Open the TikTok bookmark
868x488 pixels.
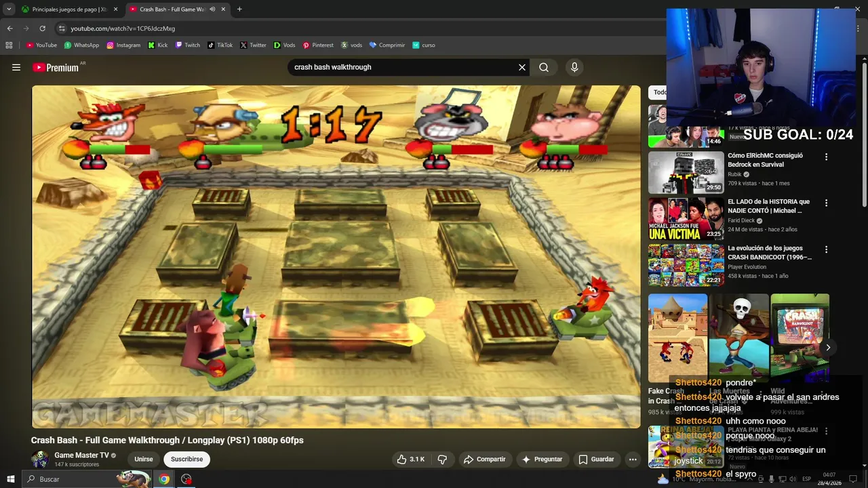click(220, 45)
